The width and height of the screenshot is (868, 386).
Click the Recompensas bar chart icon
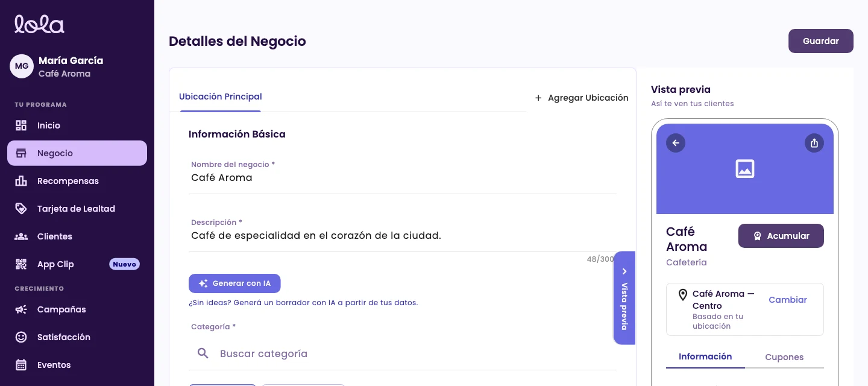coord(21,181)
